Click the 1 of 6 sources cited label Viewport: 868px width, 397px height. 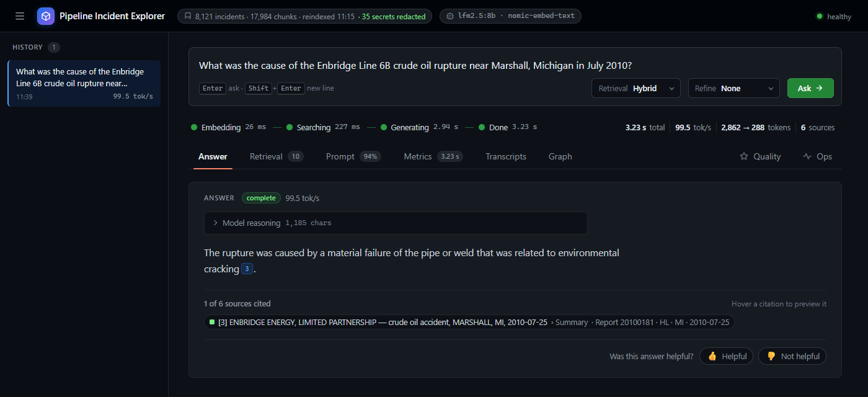tap(237, 304)
